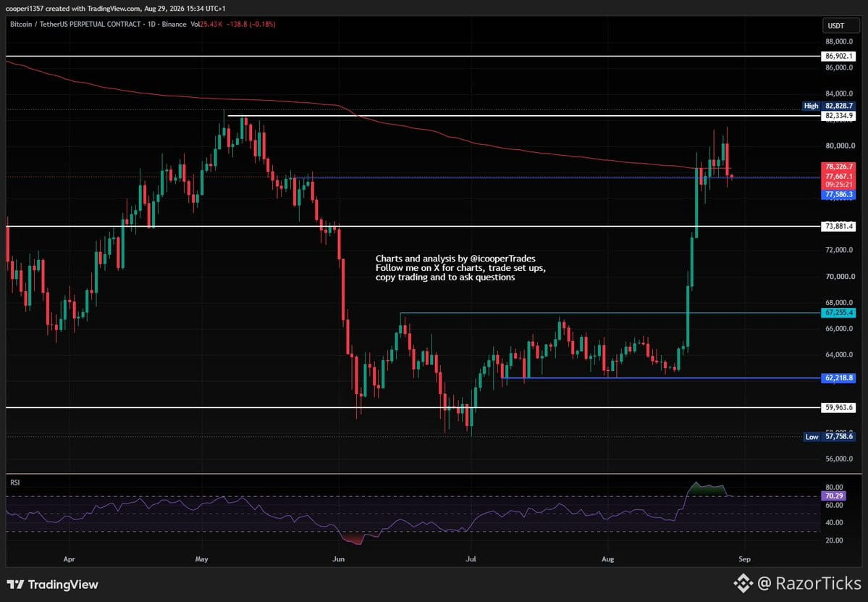Click the blue 77,586.3 price label

tap(838, 195)
